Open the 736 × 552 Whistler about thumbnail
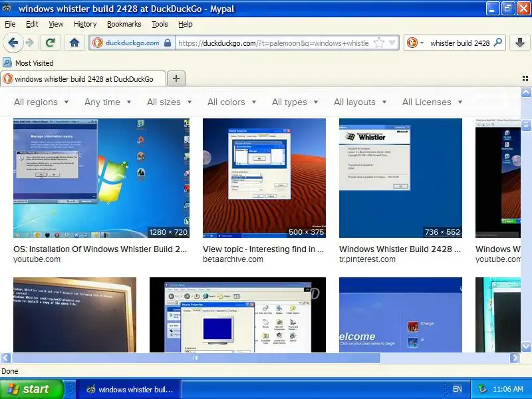This screenshot has width=532, height=399. (x=401, y=178)
